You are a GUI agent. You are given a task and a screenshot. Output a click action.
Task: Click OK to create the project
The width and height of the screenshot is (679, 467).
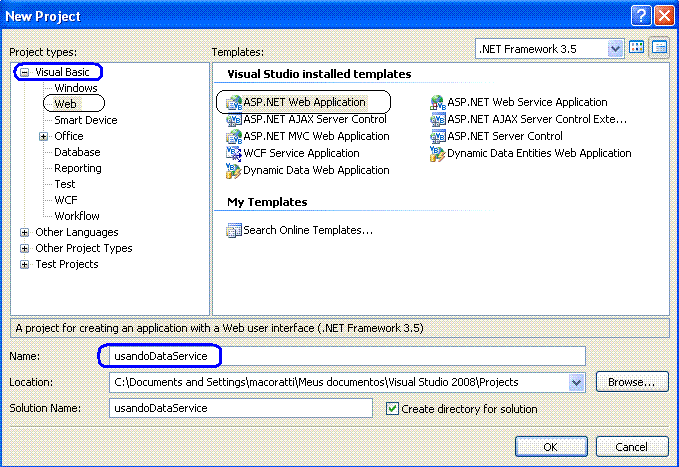(551, 447)
